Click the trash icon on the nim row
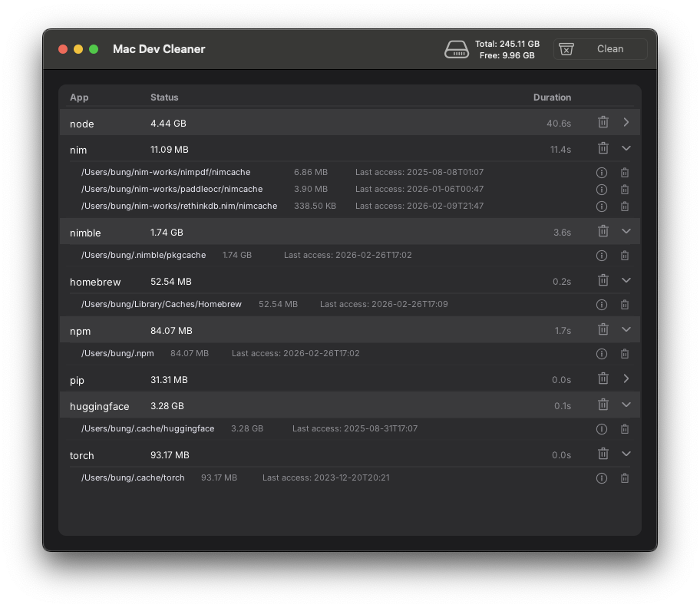The width and height of the screenshot is (700, 608). 603,147
